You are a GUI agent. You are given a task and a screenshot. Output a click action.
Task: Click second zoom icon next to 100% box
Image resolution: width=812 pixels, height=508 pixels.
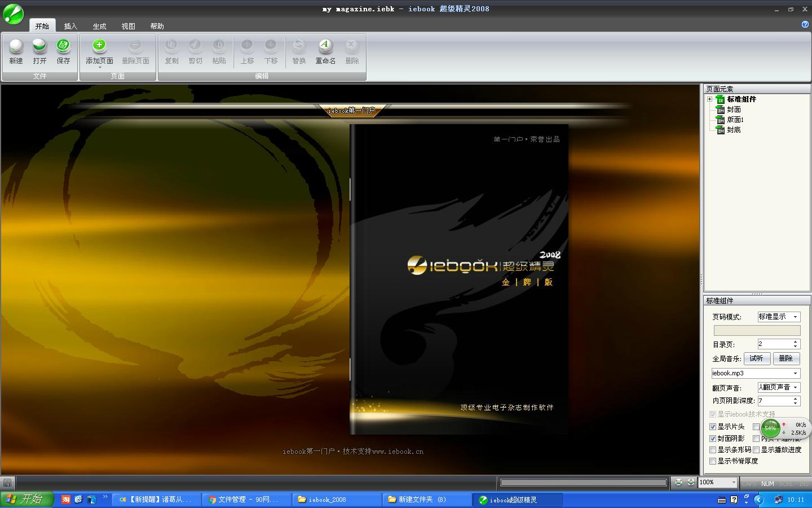pos(691,482)
